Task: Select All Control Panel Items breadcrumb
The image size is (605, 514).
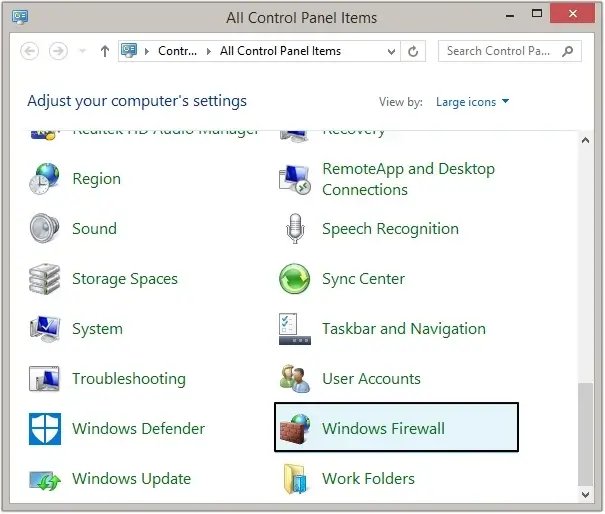Action: (x=281, y=51)
